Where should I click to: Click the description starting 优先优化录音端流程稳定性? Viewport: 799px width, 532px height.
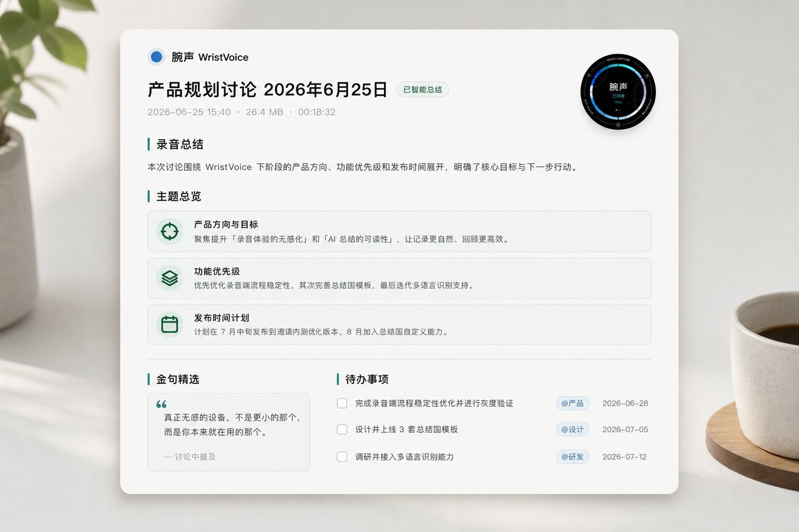334,286
